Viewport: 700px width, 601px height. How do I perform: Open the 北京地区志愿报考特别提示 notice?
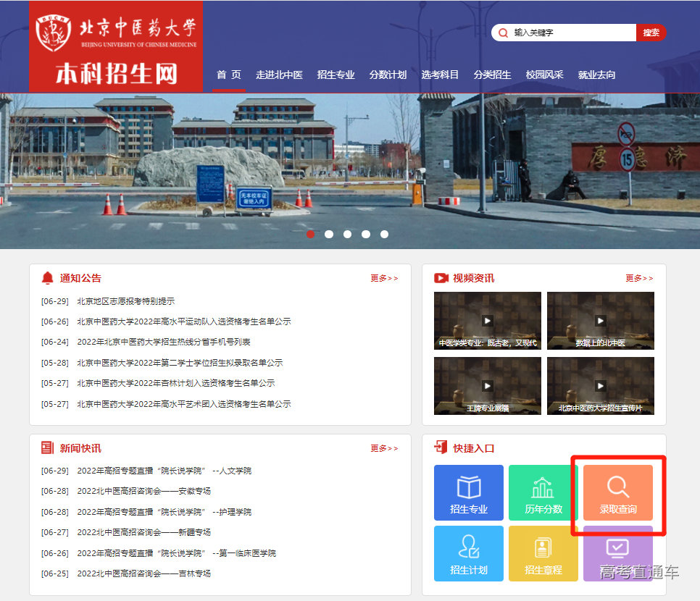(x=125, y=301)
